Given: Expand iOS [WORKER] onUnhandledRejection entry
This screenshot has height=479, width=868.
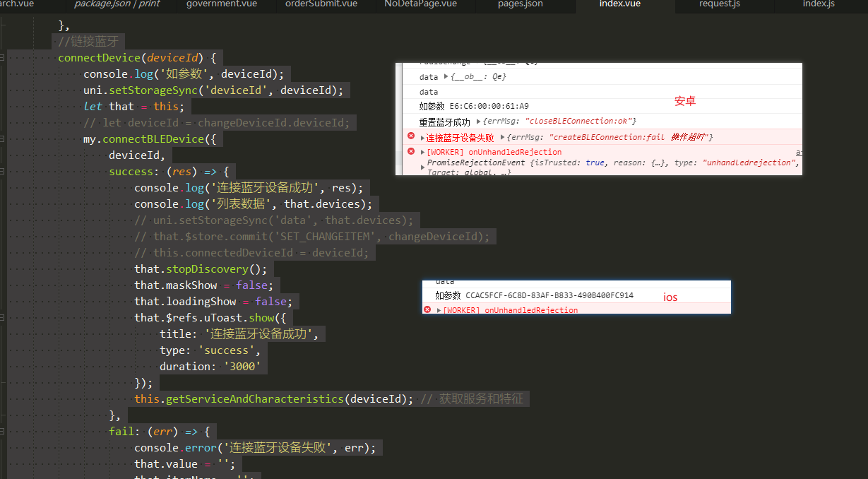Looking at the screenshot, I should pos(439,310).
